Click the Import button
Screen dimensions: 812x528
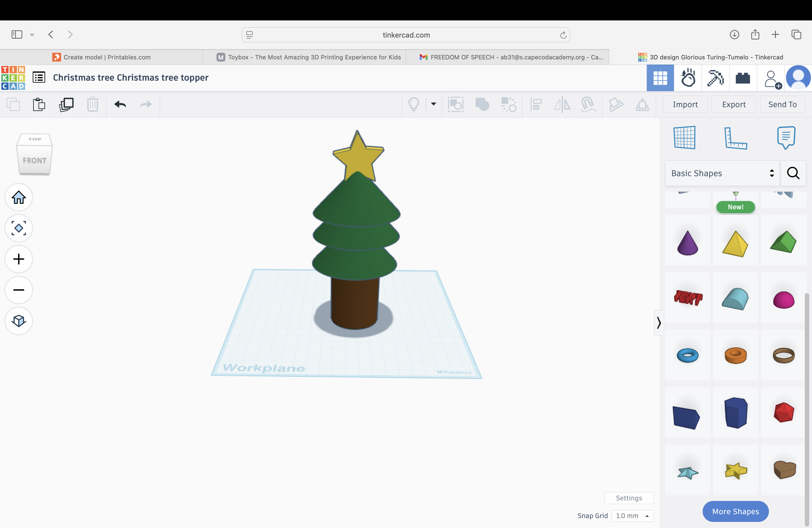pos(685,104)
